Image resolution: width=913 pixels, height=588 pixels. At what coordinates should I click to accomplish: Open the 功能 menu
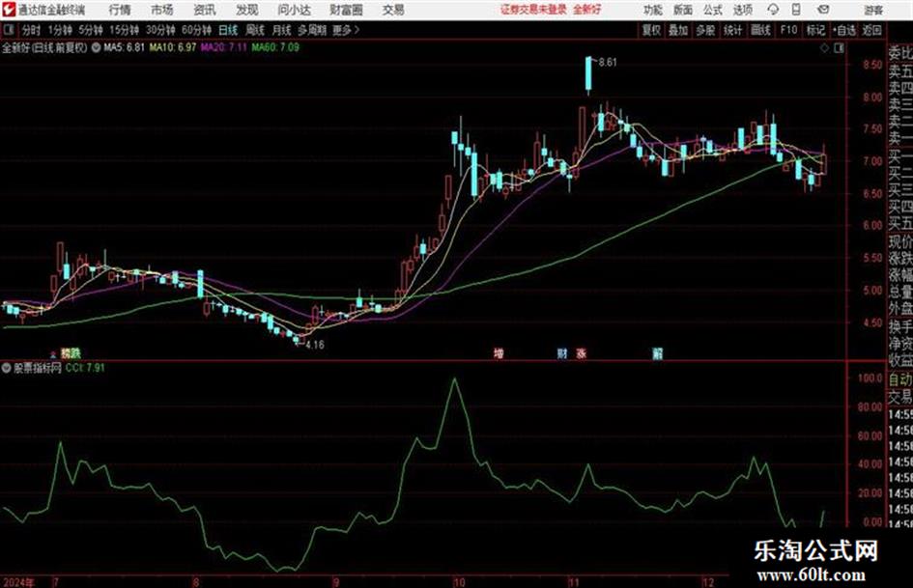653,10
